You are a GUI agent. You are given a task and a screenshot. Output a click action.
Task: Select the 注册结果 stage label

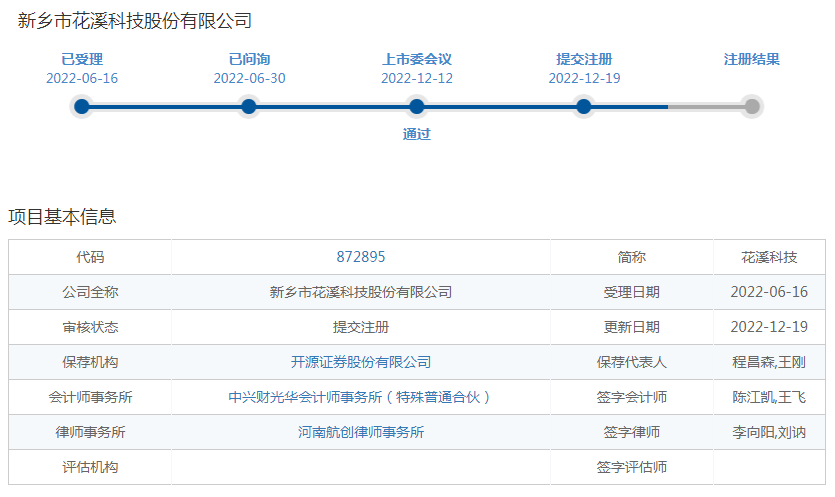[752, 59]
